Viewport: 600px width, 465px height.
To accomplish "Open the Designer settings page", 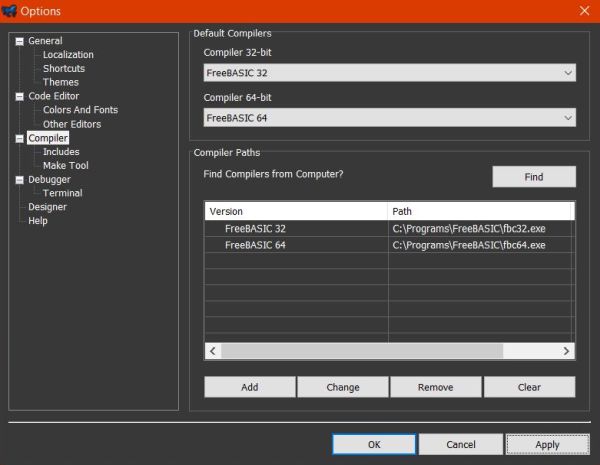I will coord(47,207).
